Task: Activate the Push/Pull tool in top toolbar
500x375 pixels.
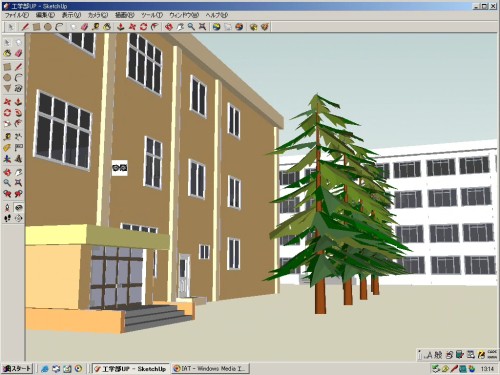Action: tap(121, 27)
